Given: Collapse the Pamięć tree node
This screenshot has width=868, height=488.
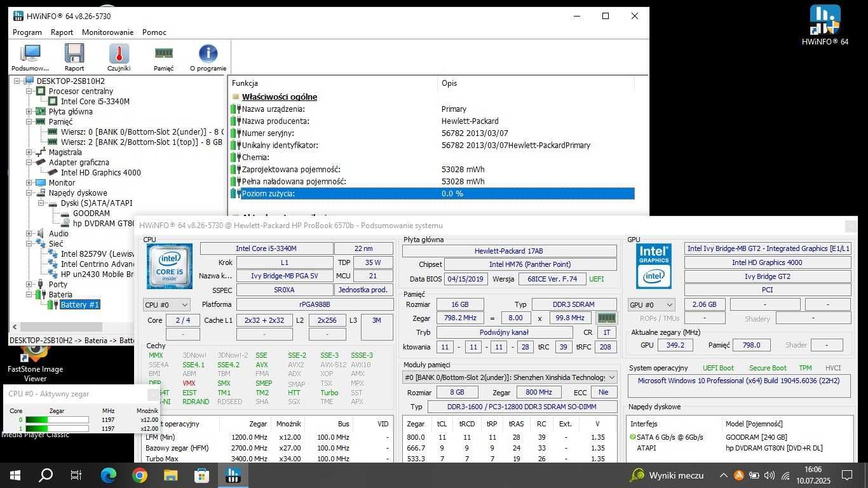Looking at the screenshot, I should (29, 122).
